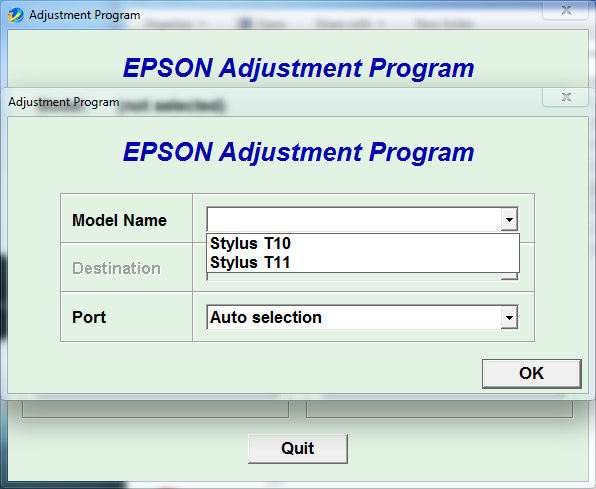The width and height of the screenshot is (596, 489).
Task: Click the Port label
Action: coord(89,317)
